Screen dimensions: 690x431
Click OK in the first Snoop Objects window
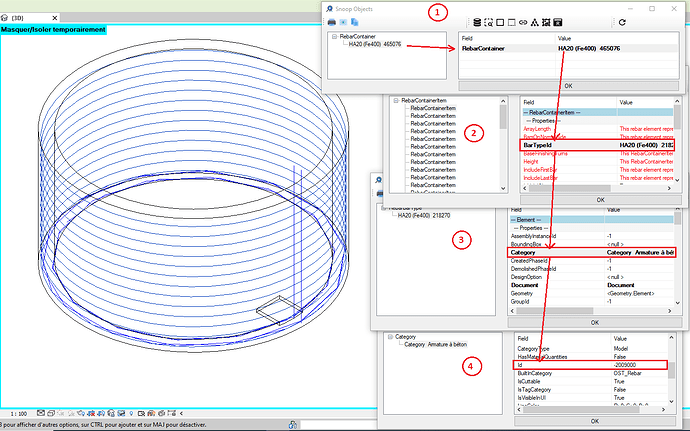569,86
